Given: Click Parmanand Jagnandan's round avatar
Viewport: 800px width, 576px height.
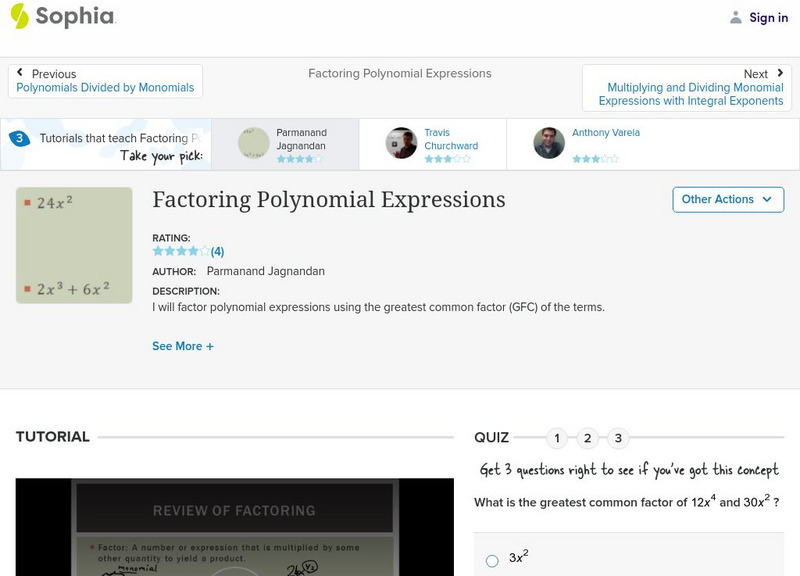Looking at the screenshot, I should (254, 143).
